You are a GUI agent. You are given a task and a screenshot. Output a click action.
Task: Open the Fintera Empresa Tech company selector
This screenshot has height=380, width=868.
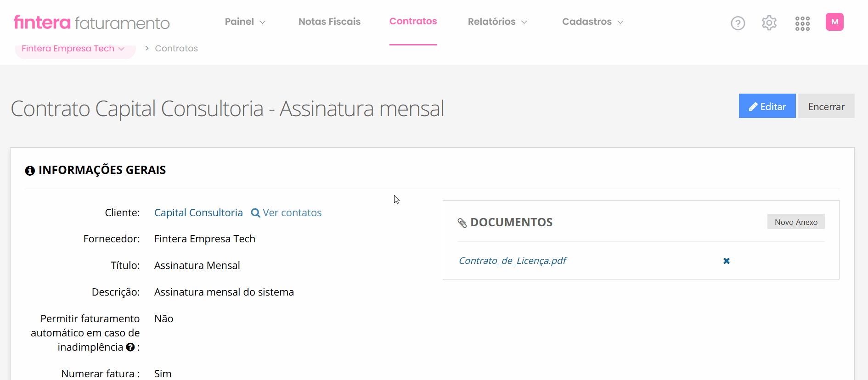(75, 49)
